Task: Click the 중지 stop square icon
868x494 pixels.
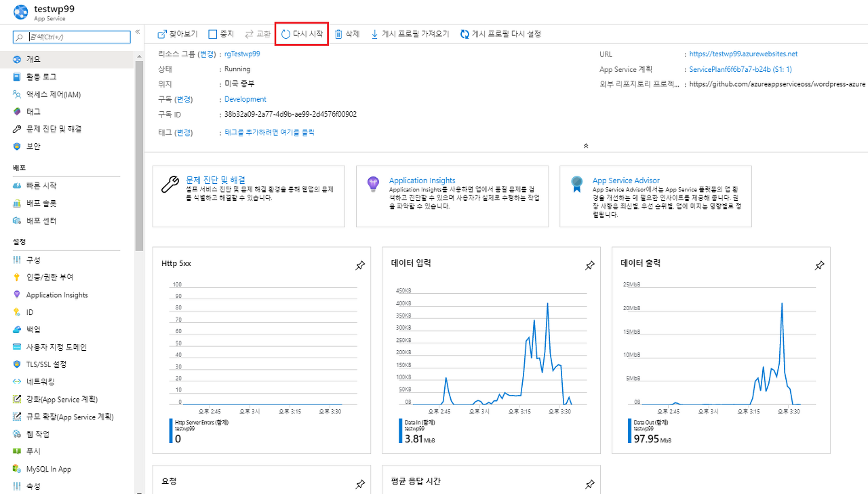Action: pos(213,34)
